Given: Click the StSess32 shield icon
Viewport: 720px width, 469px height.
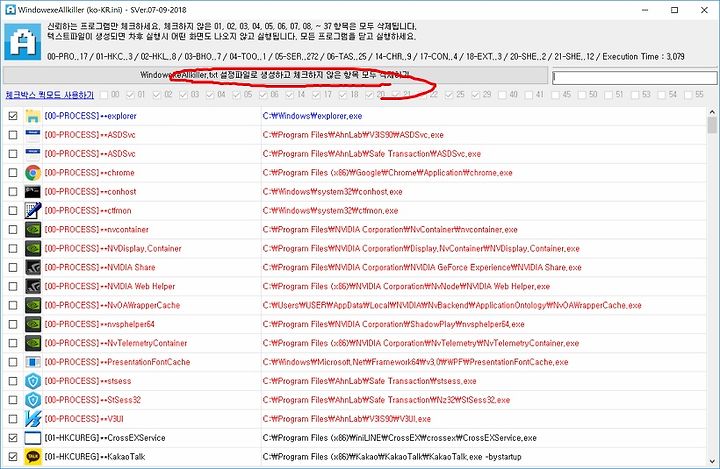Looking at the screenshot, I should [33, 400].
